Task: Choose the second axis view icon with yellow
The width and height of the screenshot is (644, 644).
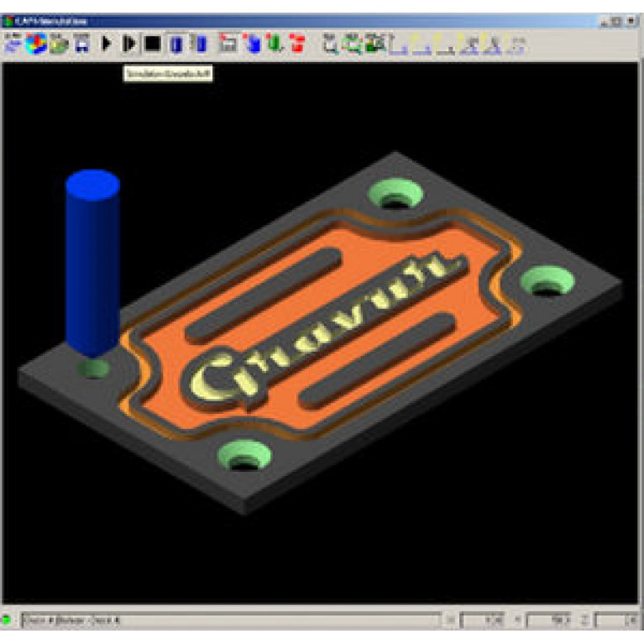Action: 421,45
